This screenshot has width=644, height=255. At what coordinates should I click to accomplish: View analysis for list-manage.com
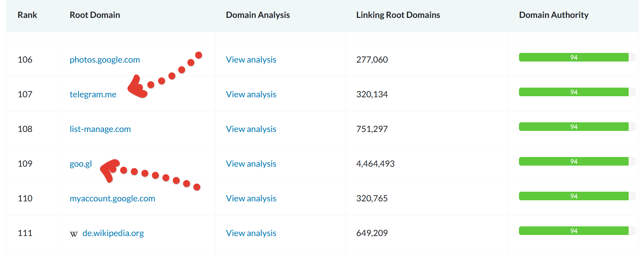coord(251,129)
